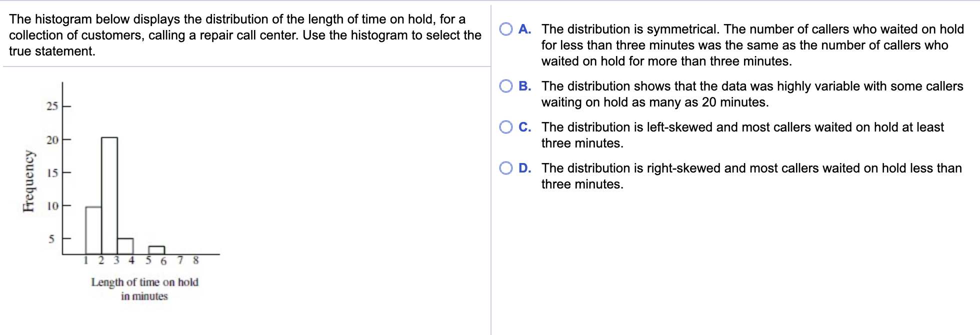Screen dimensions: 980x335
Task: Select radio button for option B
Action: pos(506,86)
